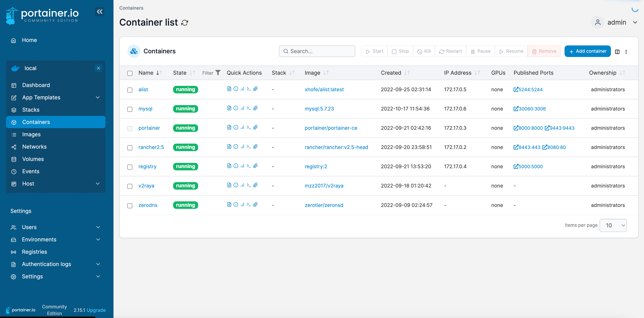The width and height of the screenshot is (644, 318).
Task: Expand the Users settings menu
Action: click(x=98, y=227)
